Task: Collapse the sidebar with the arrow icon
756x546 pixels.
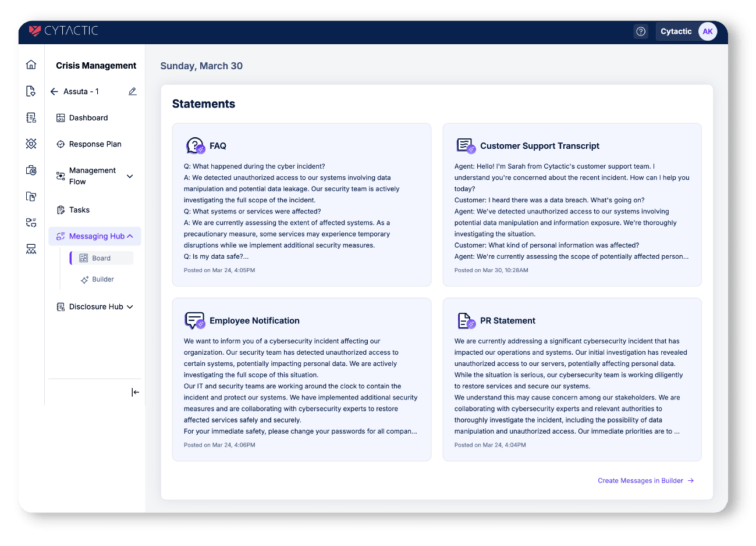Action: tap(135, 392)
